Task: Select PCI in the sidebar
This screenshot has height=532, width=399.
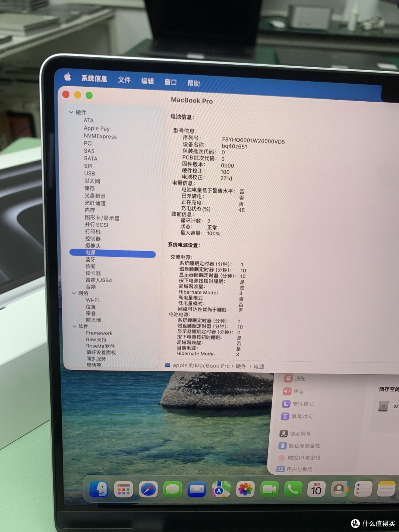Action: pyautogui.click(x=88, y=143)
